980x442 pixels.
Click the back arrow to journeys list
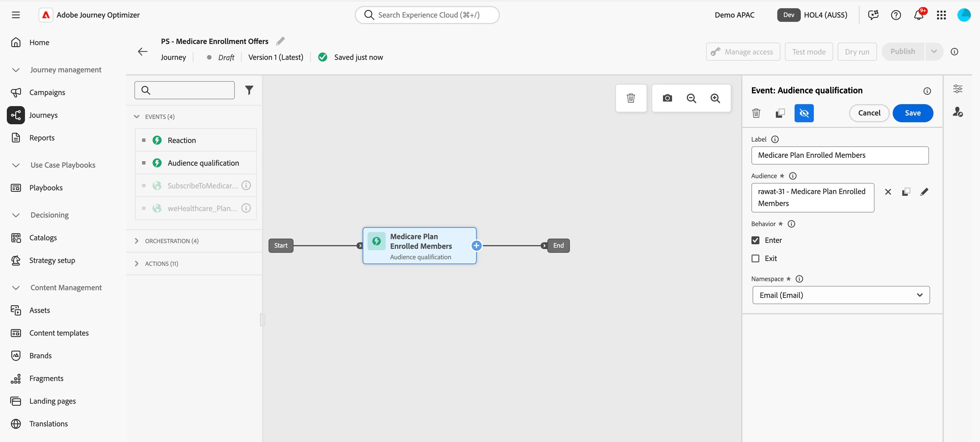pyautogui.click(x=143, y=51)
